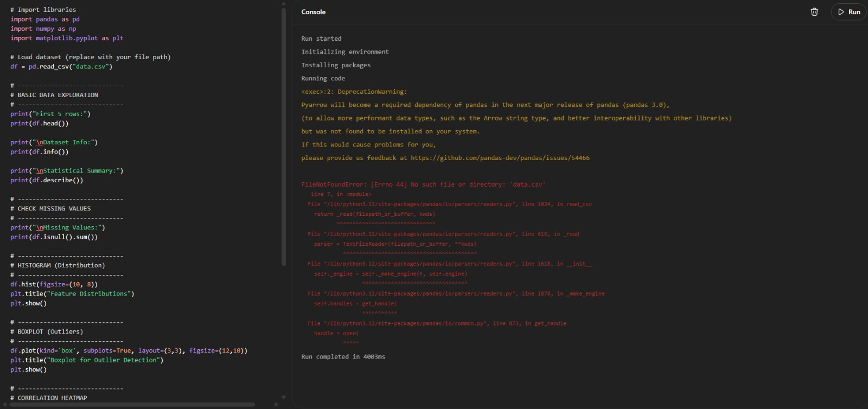Click the editor's scroll-up arrow
This screenshot has height=409, width=868.
[x=283, y=4]
